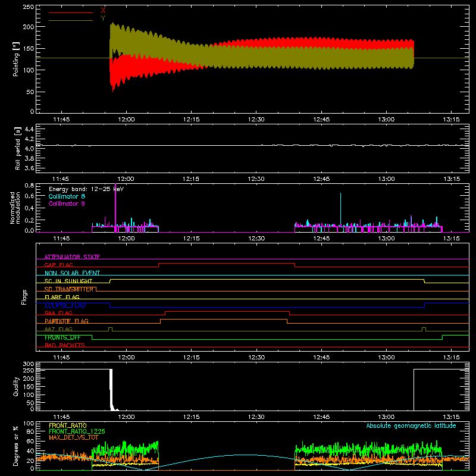Click the 3.6 value on Roll period axis

point(29,168)
